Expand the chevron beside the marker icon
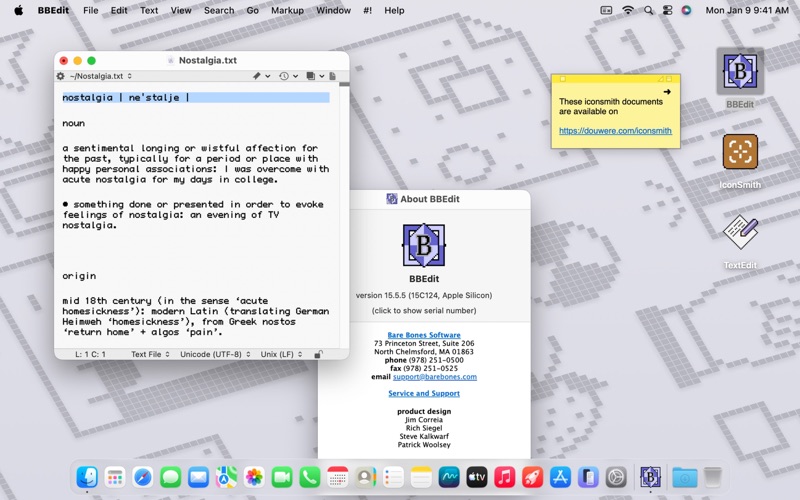 click(x=267, y=76)
